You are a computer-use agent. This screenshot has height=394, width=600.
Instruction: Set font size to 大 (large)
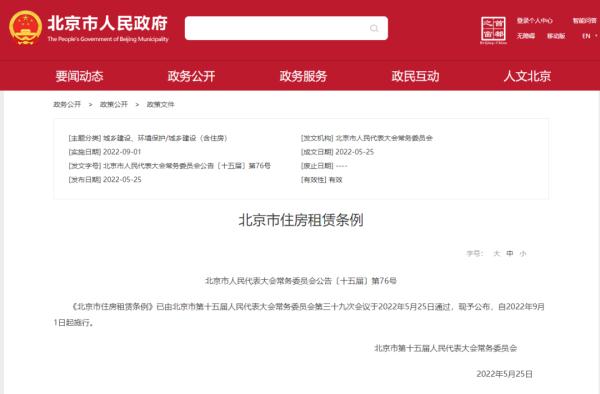coord(497,253)
